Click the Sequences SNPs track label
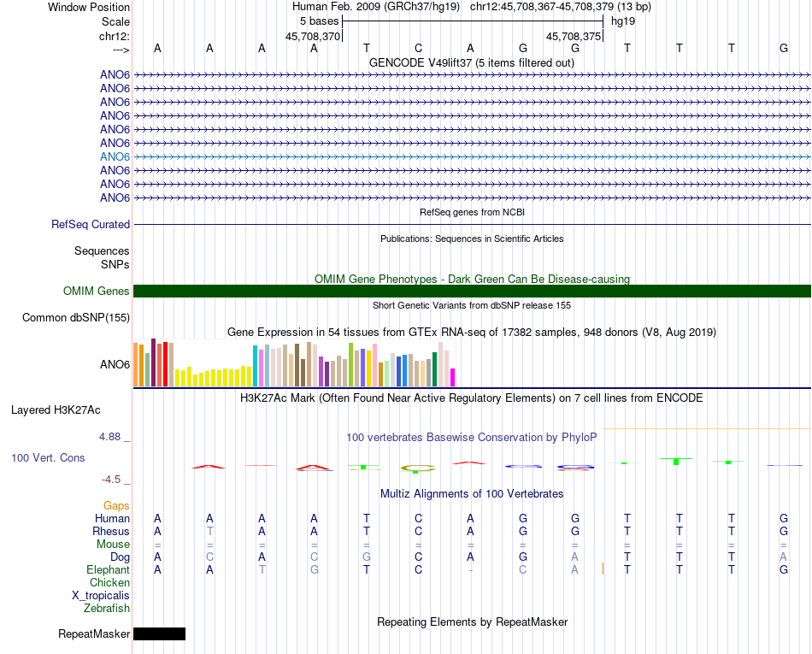This screenshot has width=812, height=654. click(102, 257)
